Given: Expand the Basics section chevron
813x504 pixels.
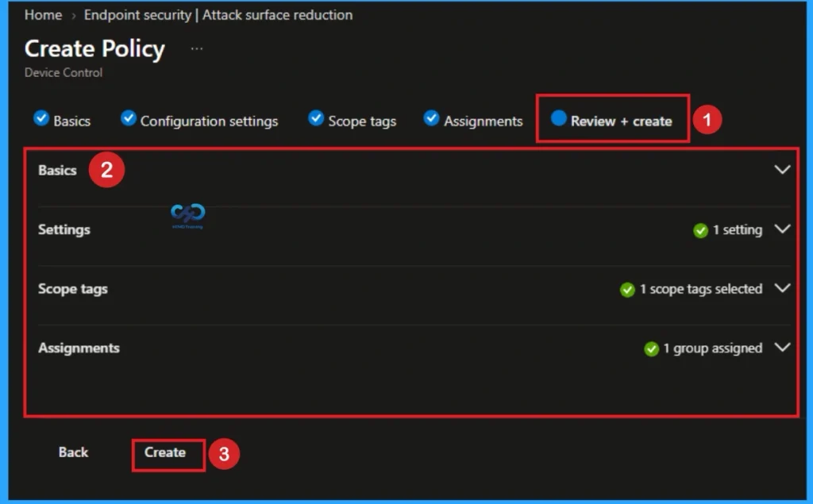Looking at the screenshot, I should 782,170.
